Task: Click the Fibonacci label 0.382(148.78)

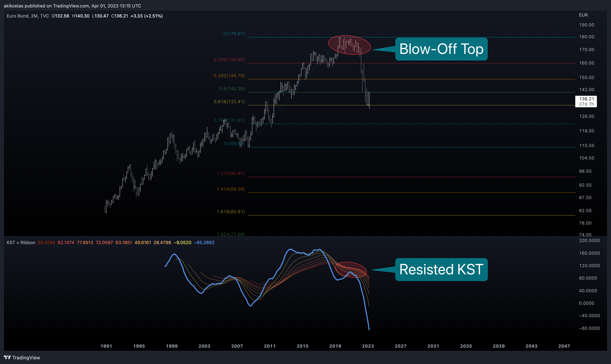Action: pos(229,75)
